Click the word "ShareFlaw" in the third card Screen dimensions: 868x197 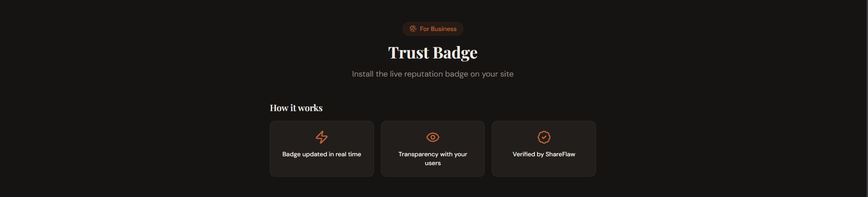(560, 154)
